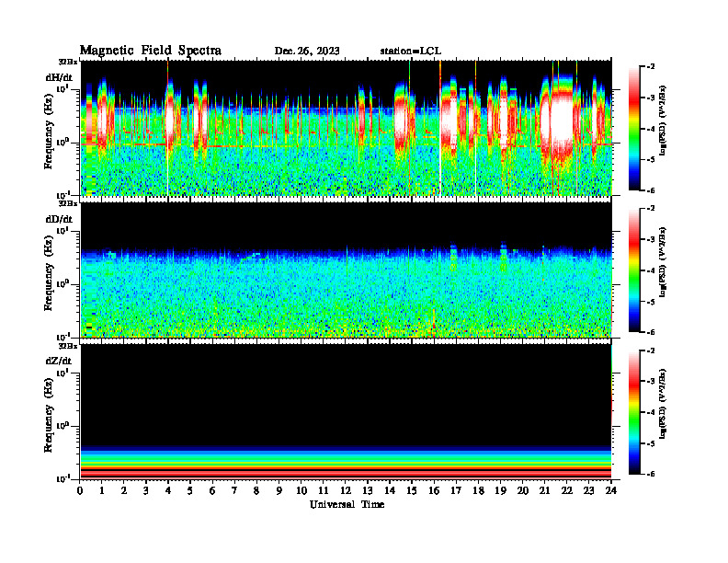Click the hour "16" tick label on time axis
The height and width of the screenshot is (563, 728).
point(434,491)
